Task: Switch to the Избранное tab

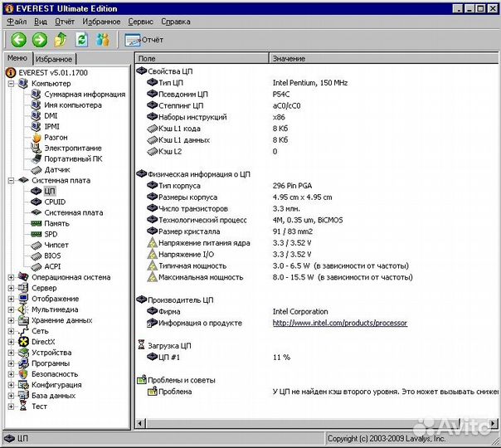Action: point(56,59)
